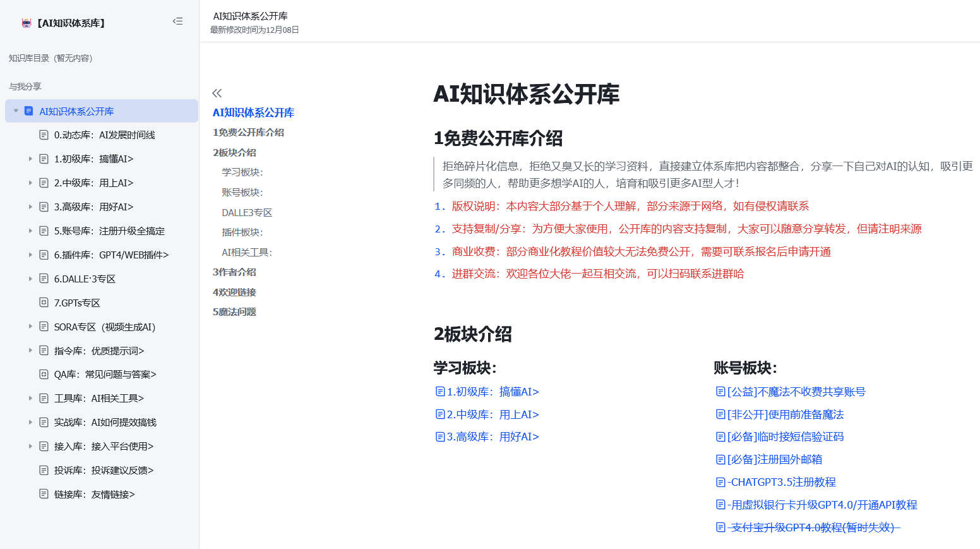
Task: Click the AI知识体系库 robot logo icon
Action: 27,23
